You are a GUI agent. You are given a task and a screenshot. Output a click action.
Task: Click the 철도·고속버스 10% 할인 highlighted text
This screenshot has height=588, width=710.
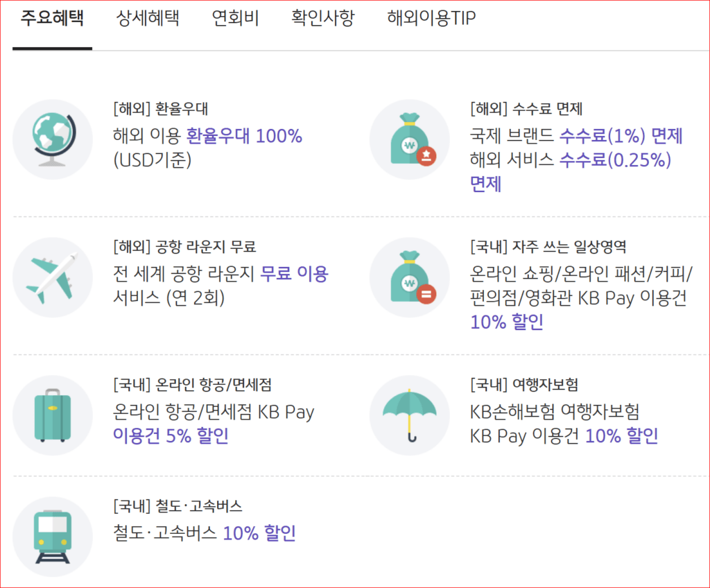[x=259, y=533]
